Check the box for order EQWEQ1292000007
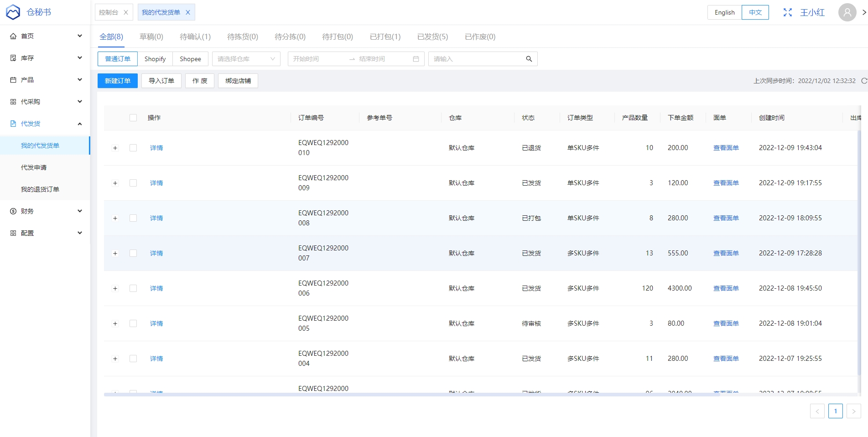Viewport: 868px width, 437px height. click(133, 253)
